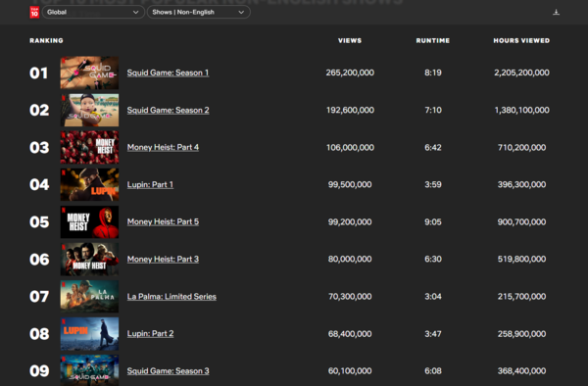Click Lupin Part 1 thumbnail
The width and height of the screenshot is (588, 386).
click(x=89, y=185)
